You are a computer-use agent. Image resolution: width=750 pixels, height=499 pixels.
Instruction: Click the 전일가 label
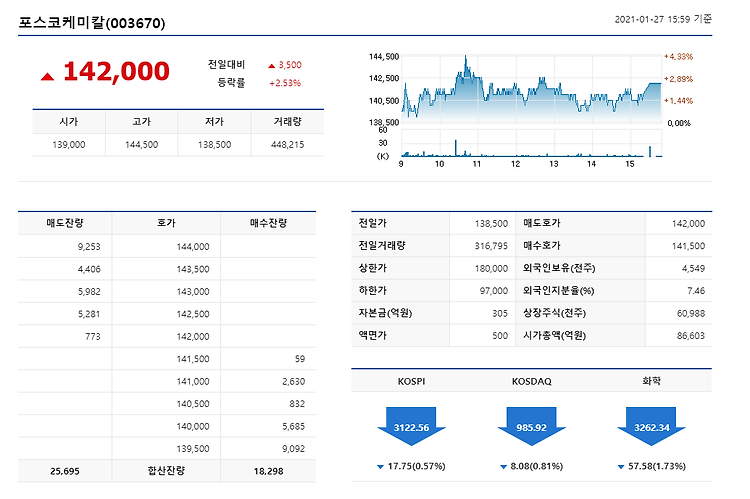tap(373, 223)
